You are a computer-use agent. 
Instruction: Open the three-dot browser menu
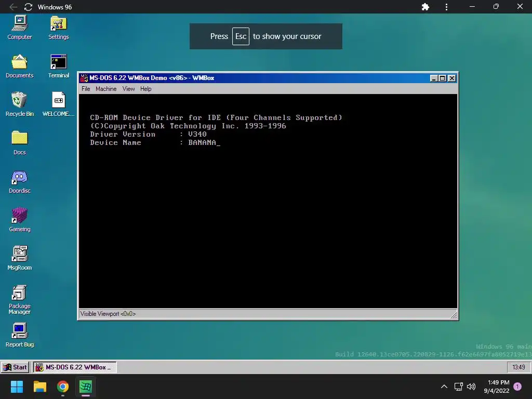tap(446, 7)
